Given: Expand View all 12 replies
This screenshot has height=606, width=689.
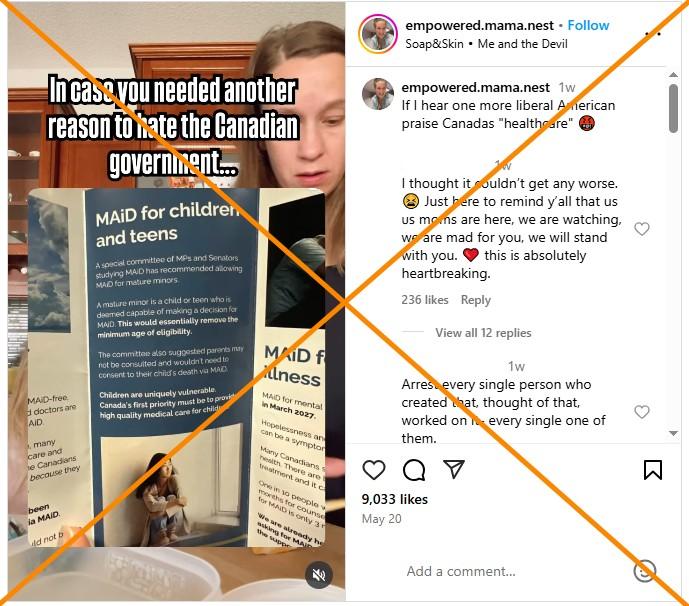Looking at the screenshot, I should 483,333.
